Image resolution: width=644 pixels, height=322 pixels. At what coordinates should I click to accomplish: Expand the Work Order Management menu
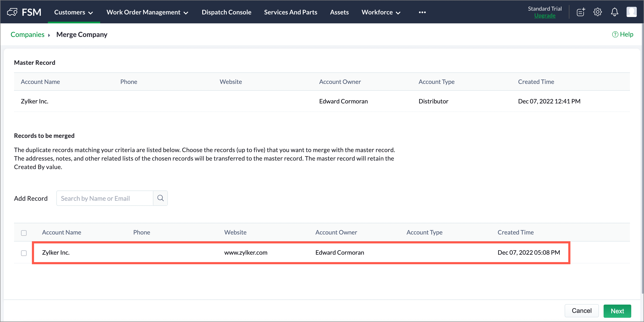[x=147, y=12]
